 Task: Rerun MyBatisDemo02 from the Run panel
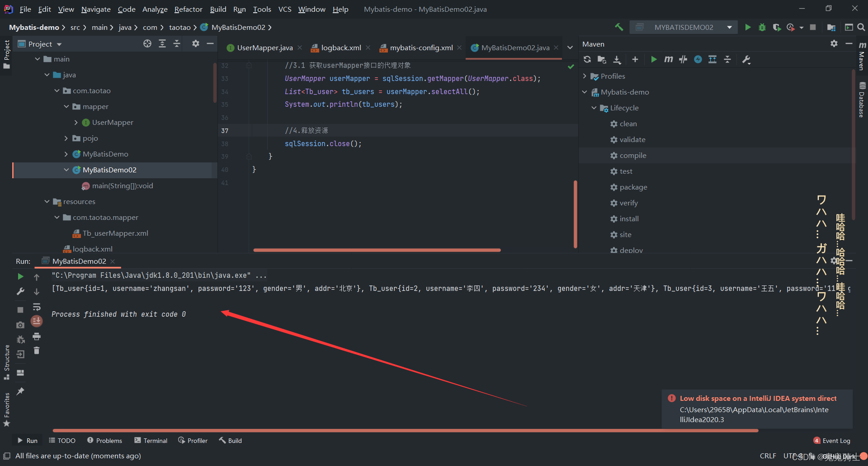coord(20,276)
